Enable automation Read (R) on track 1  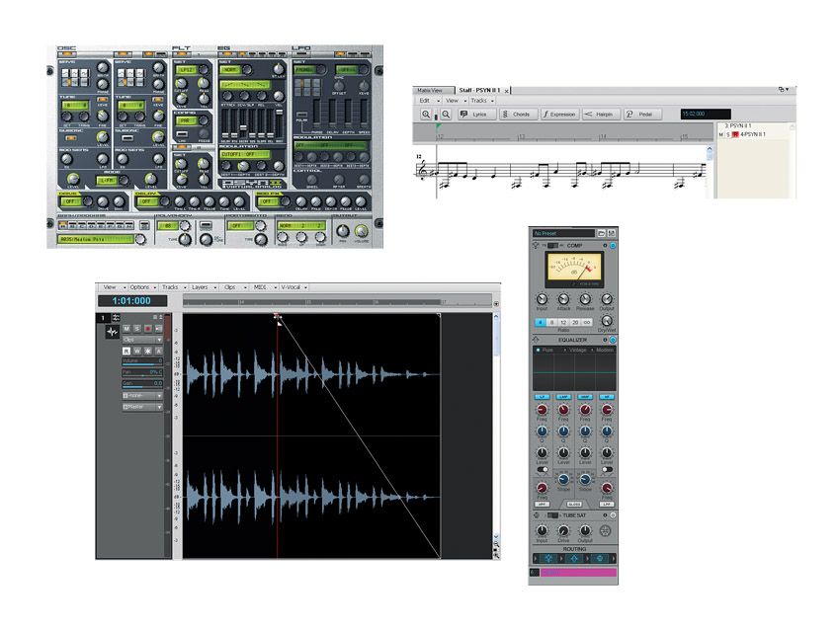tap(126, 352)
